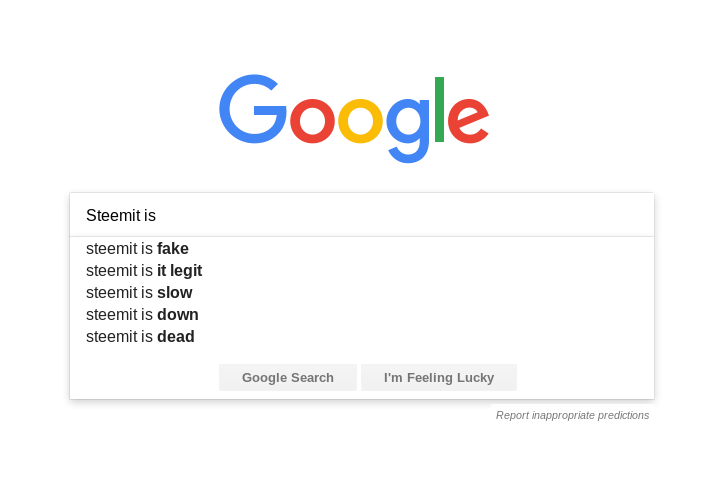Click the green letter l in Google logo

439,109
